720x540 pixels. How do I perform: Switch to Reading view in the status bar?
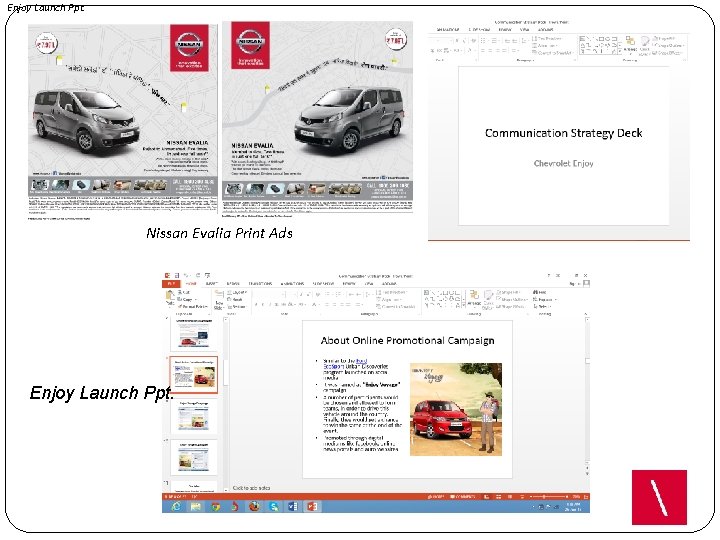510,497
